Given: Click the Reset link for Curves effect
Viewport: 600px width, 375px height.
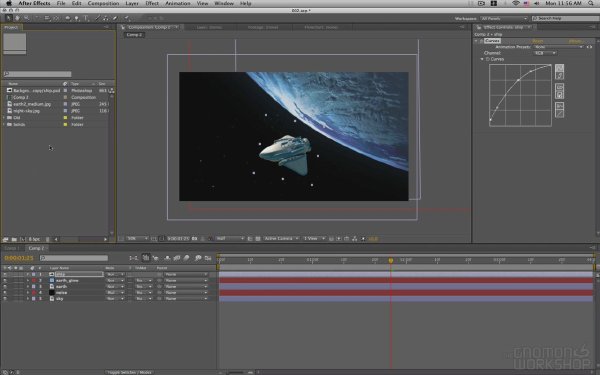Looking at the screenshot, I should coord(538,41).
